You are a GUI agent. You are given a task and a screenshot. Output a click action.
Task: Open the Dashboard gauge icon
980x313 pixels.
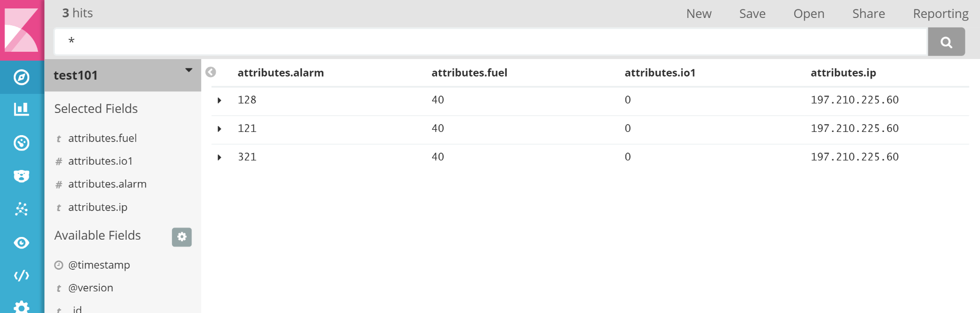coord(22,143)
